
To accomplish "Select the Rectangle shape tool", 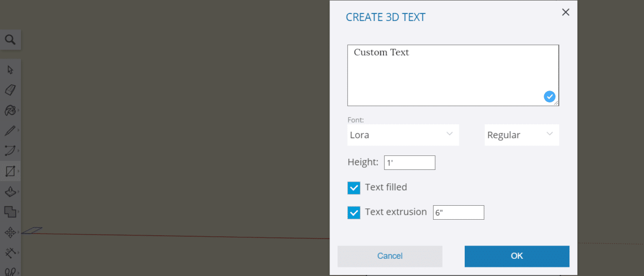I will (x=10, y=171).
